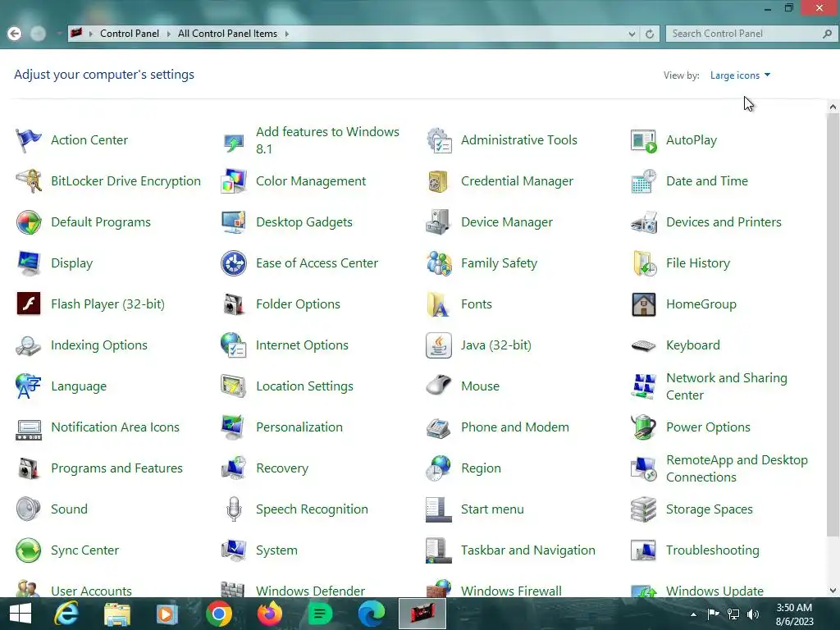Viewport: 840px width, 630px height.
Task: Open the Taskbar and Navigation link
Action: click(528, 550)
